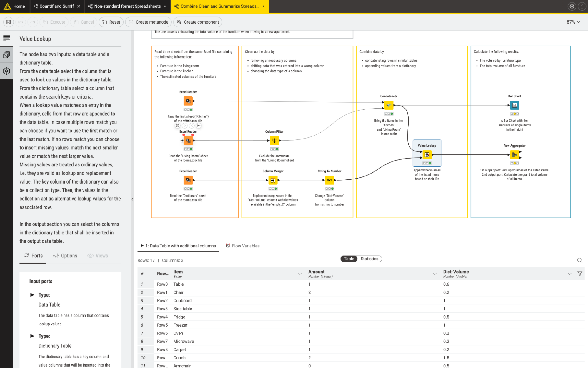
Task: Select the Dictionary sheet Excel Reader node
Action: click(x=188, y=180)
